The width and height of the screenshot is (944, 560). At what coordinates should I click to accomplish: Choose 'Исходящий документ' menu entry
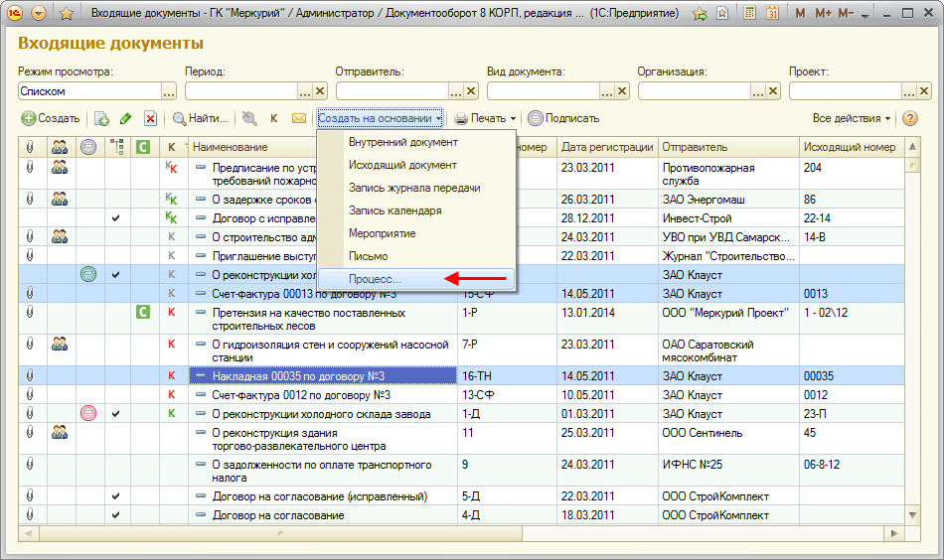[402, 165]
